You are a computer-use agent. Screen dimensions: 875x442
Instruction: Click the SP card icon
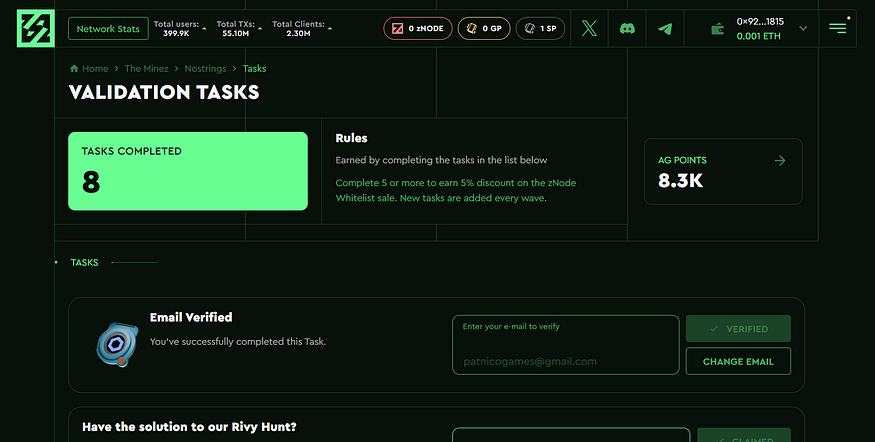click(530, 28)
